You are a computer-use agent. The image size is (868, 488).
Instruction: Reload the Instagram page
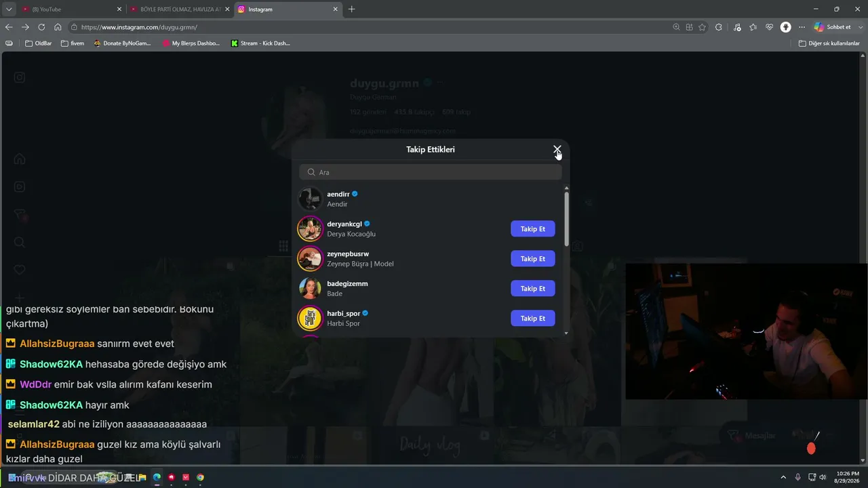click(x=41, y=27)
